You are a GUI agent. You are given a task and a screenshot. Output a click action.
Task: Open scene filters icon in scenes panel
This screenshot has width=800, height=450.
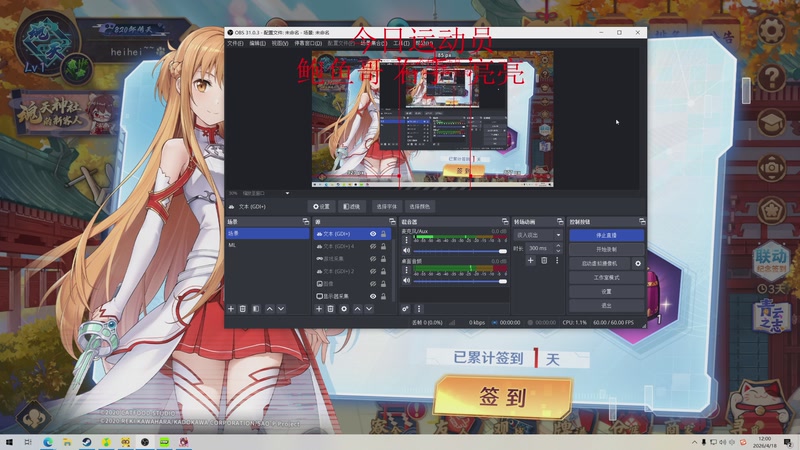256,309
